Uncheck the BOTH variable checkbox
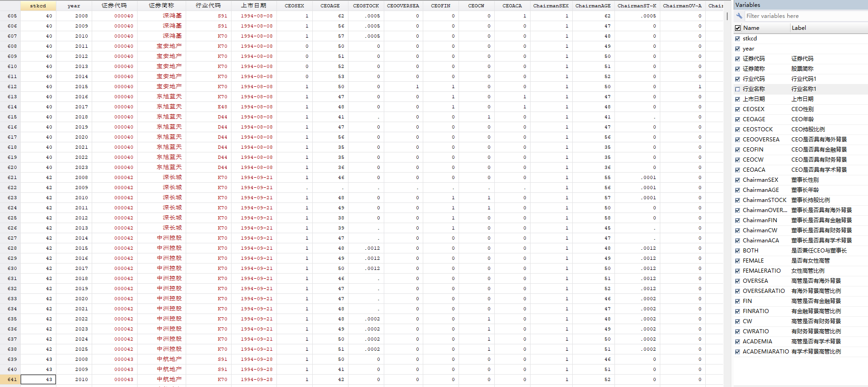 [x=738, y=251]
